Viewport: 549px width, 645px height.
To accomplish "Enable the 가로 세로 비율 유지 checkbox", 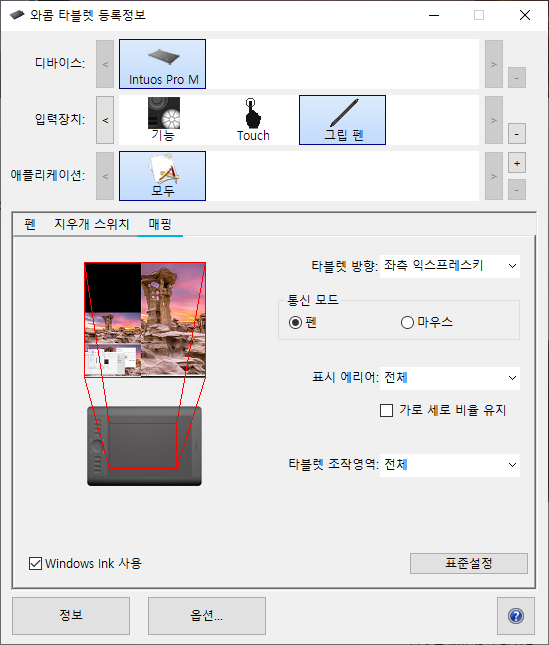I will click(386, 410).
